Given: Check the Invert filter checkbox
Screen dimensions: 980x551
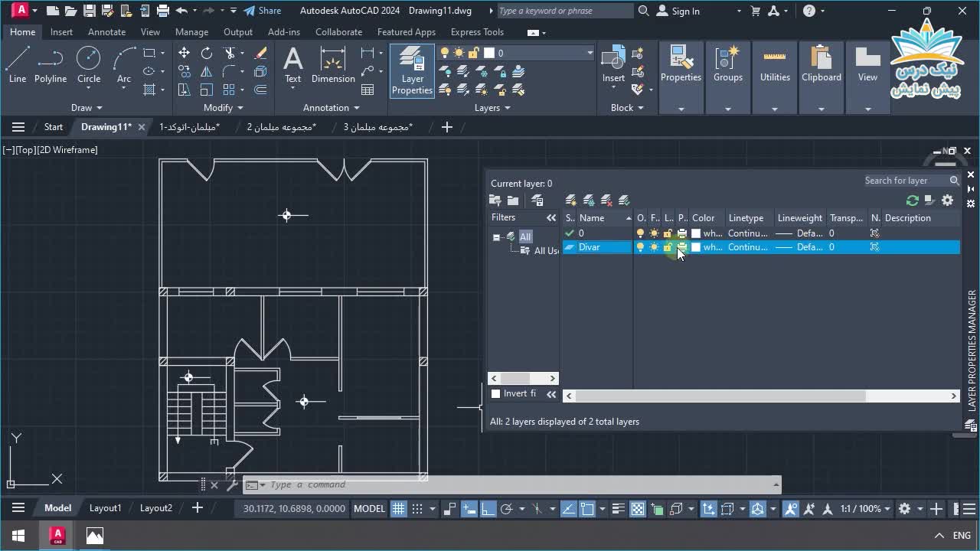Looking at the screenshot, I should coord(495,393).
